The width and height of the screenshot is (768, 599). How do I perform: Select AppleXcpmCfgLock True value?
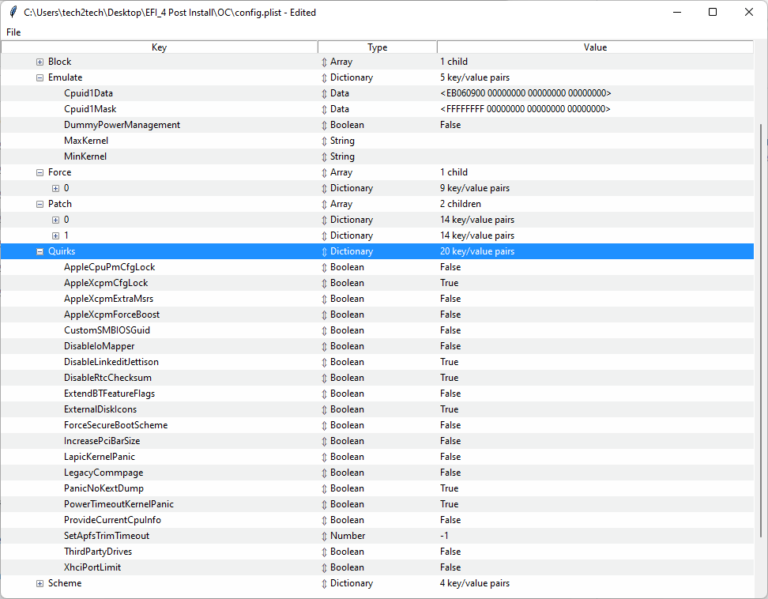449,283
